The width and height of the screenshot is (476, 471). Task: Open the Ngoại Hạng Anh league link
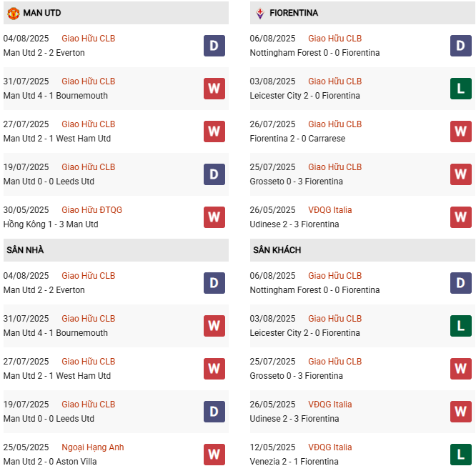coord(93,447)
